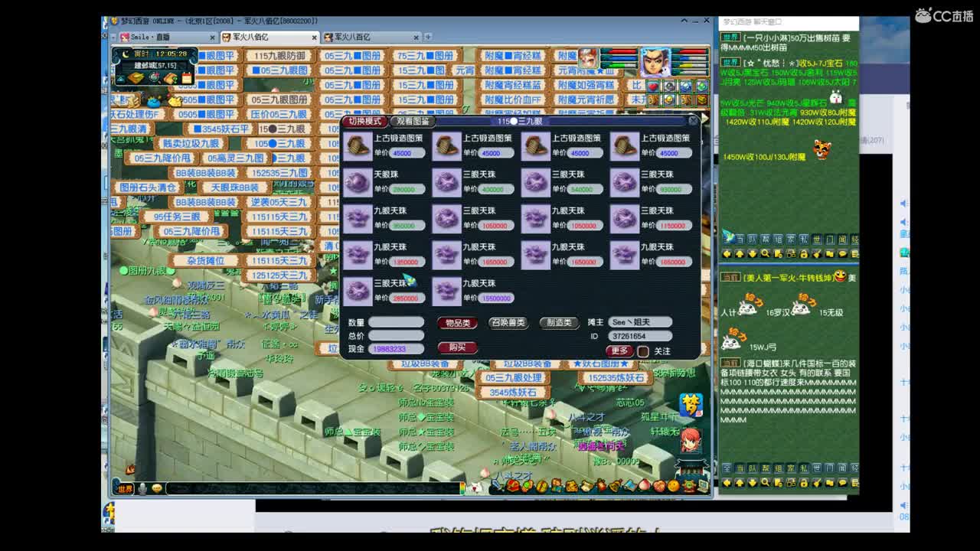Open the calendar icon under the clock panel
Viewport: 980px width, 551px height.
point(186,77)
